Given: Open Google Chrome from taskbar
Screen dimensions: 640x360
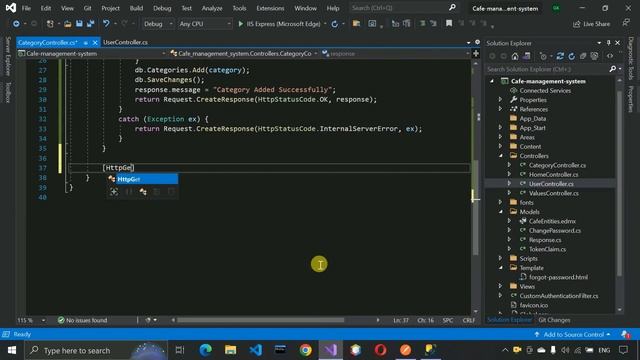Looking at the screenshot, I should click(x=305, y=350).
